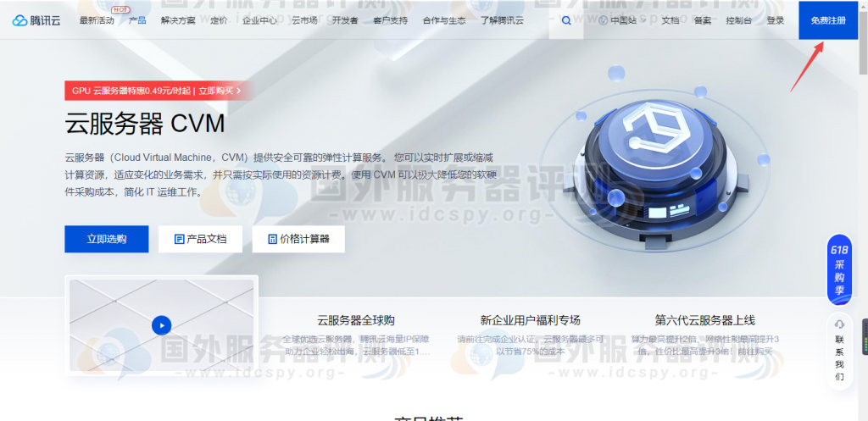Image resolution: width=868 pixels, height=421 pixels.
Task: Click the 登录 login link
Action: click(776, 20)
